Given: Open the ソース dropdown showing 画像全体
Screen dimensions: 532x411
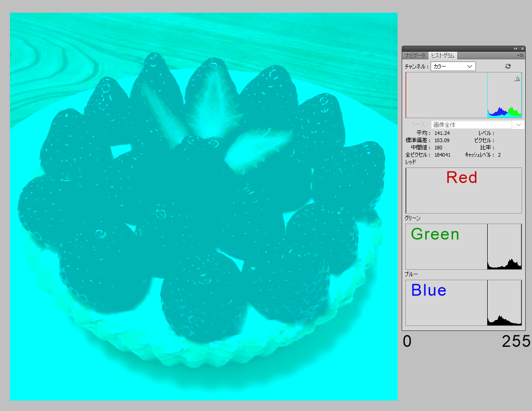Looking at the screenshot, I should [477, 124].
